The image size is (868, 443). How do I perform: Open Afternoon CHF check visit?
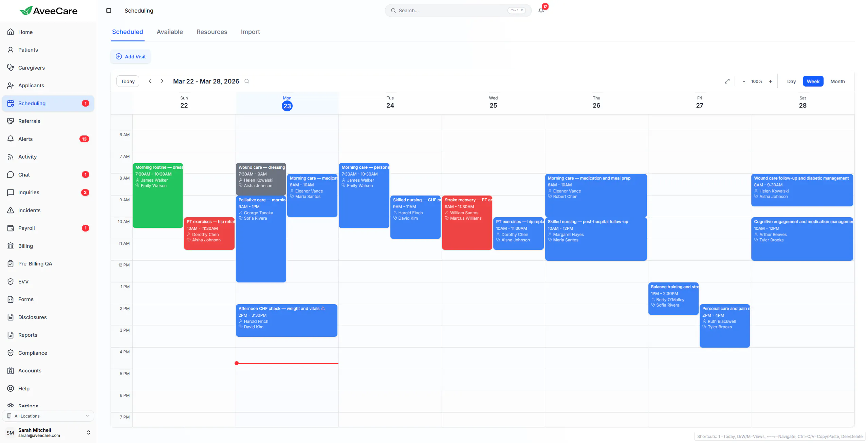click(287, 320)
